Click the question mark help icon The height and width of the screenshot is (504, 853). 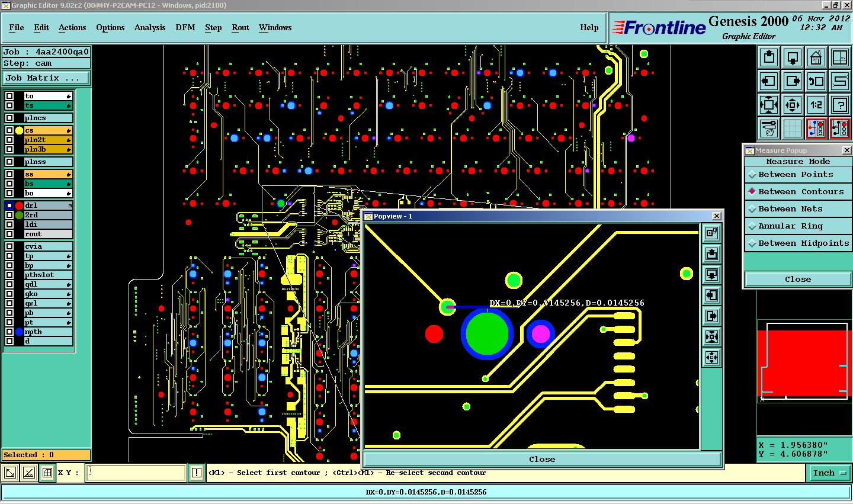pyautogui.click(x=840, y=105)
